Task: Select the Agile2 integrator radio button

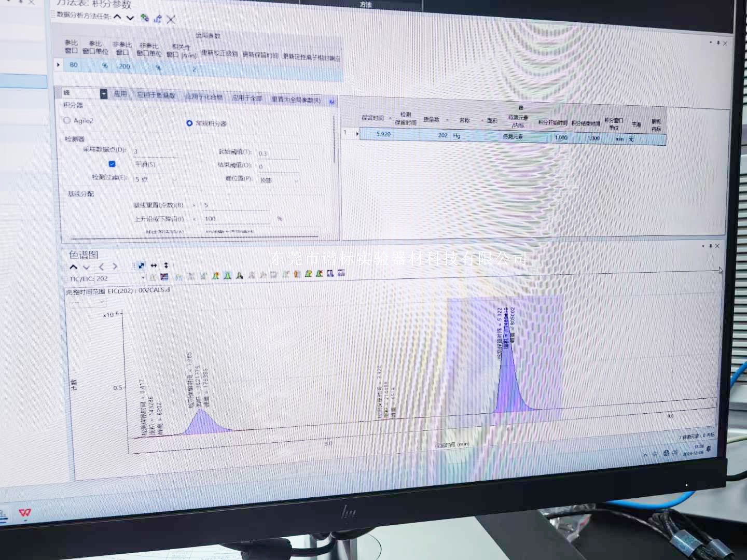Action: click(x=67, y=120)
